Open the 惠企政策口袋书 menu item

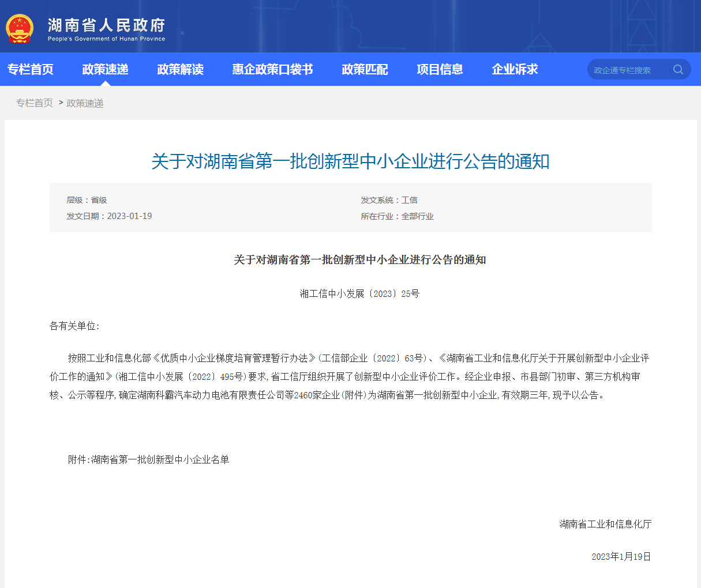[272, 70]
